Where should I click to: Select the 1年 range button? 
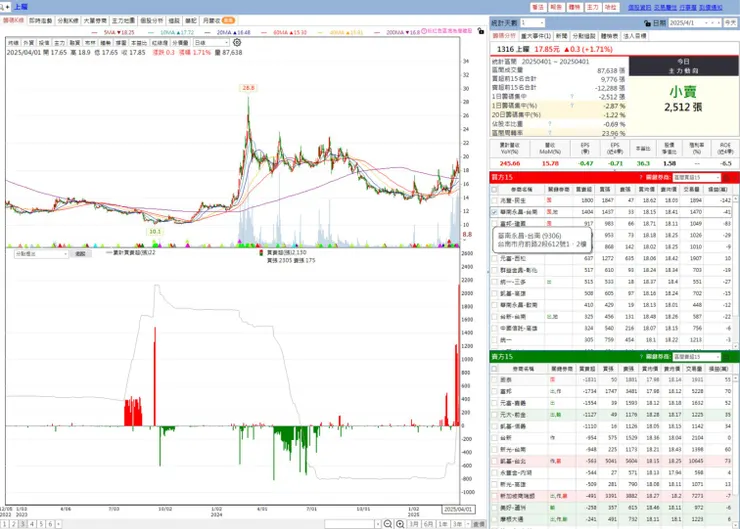pos(443,524)
